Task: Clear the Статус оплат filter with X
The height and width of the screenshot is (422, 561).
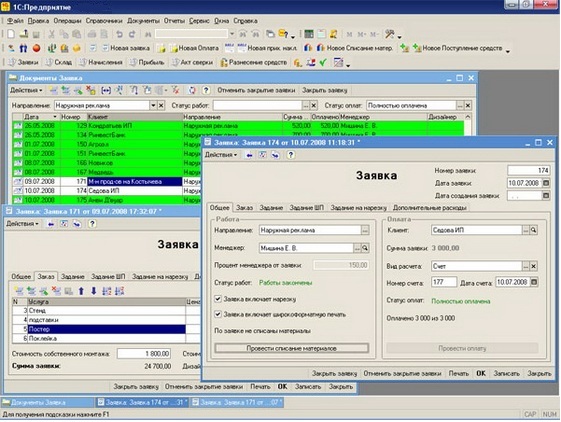Action: [x=468, y=105]
